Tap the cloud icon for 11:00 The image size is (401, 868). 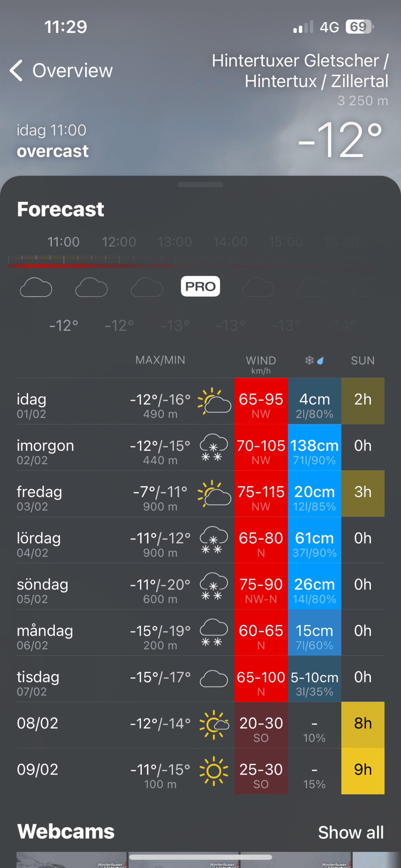point(36,287)
